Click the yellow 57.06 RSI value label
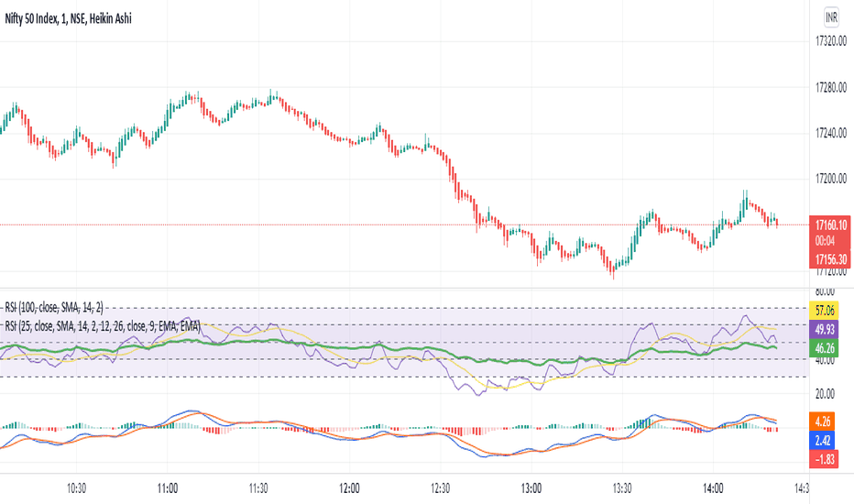The image size is (854, 504). 824,311
